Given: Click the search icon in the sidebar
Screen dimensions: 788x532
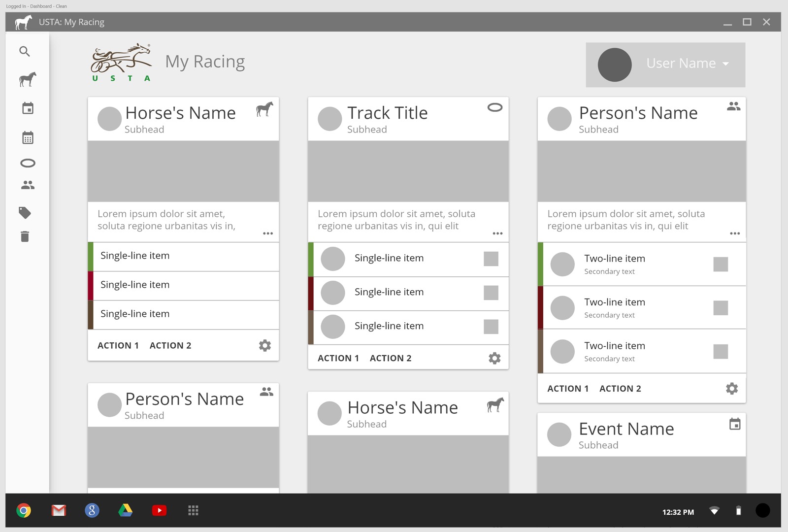Looking at the screenshot, I should [x=25, y=52].
